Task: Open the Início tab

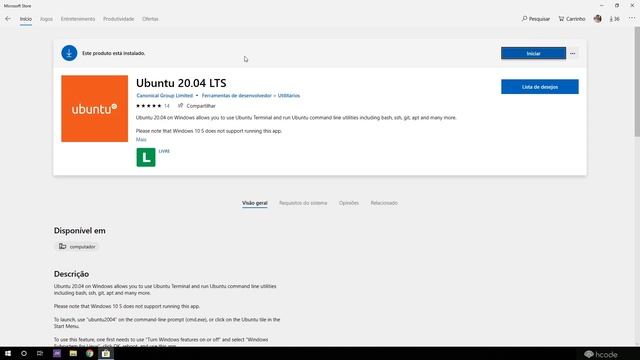Action: click(x=26, y=19)
